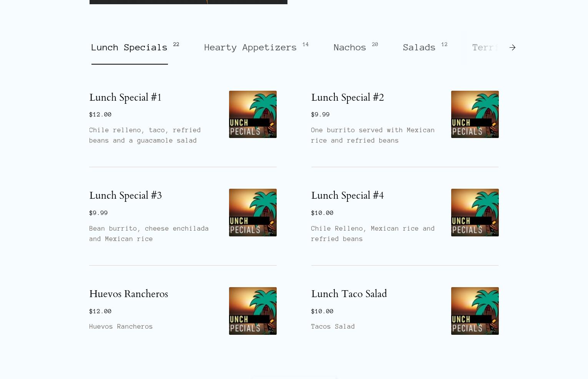Select the Lunch Special #3 title
The image size is (588, 379).
[x=125, y=196]
